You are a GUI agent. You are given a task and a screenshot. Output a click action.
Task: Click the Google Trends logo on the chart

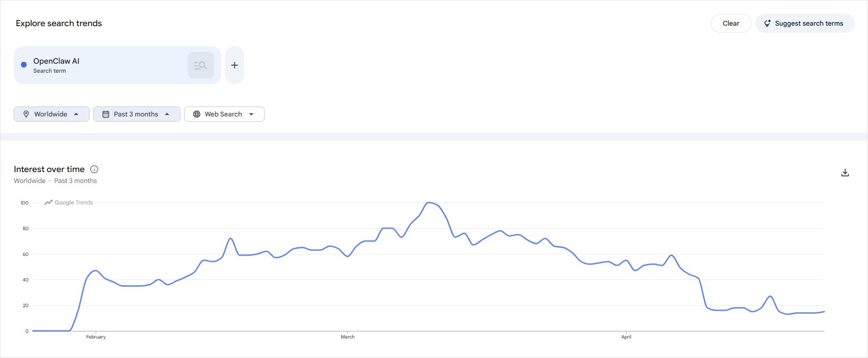point(68,202)
